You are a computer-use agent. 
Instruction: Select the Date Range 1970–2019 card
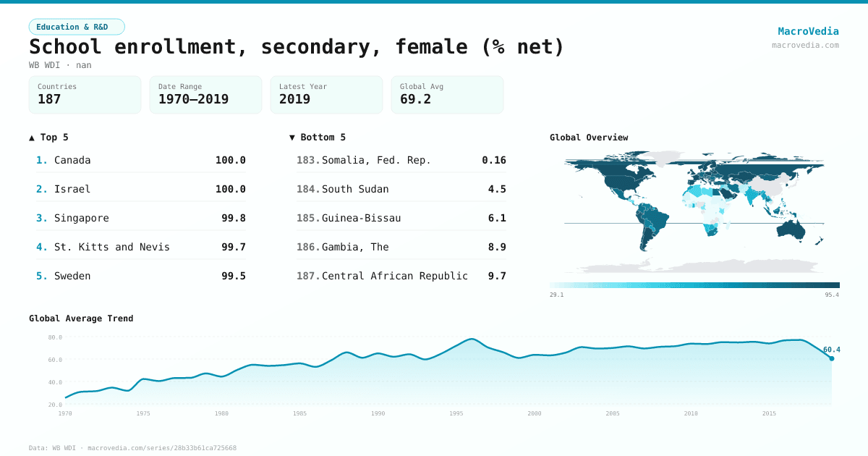205,95
